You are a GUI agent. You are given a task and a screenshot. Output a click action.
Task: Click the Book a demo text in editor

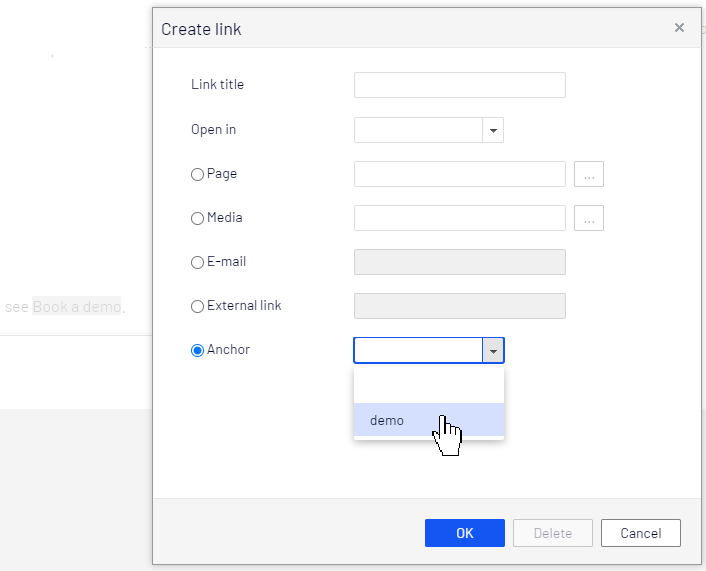(77, 307)
